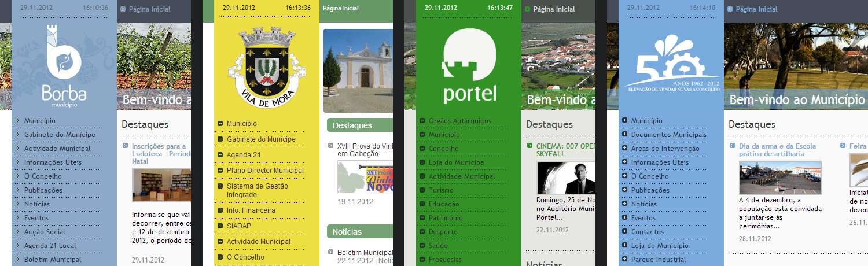Viewport: 868px width, 266px height.
Task: Click the arrow icon beside Acção Social
Action: tap(18, 232)
